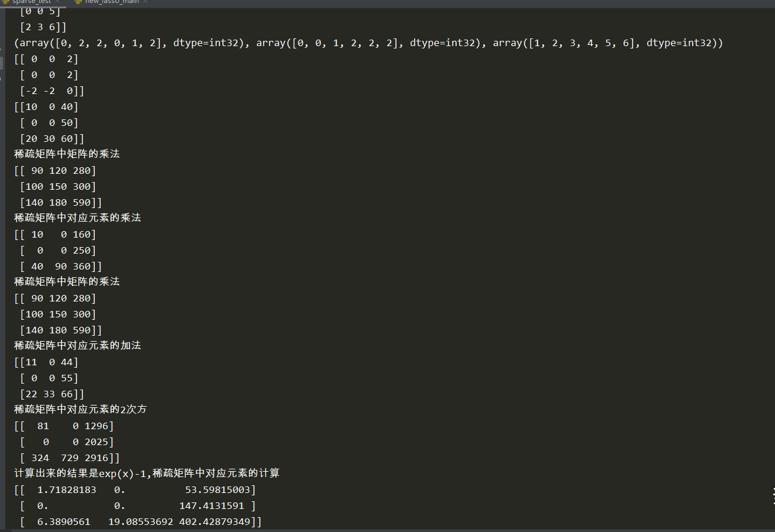The width and height of the screenshot is (775, 532).
Task: Close the sparse_test tab
Action: point(58,2)
